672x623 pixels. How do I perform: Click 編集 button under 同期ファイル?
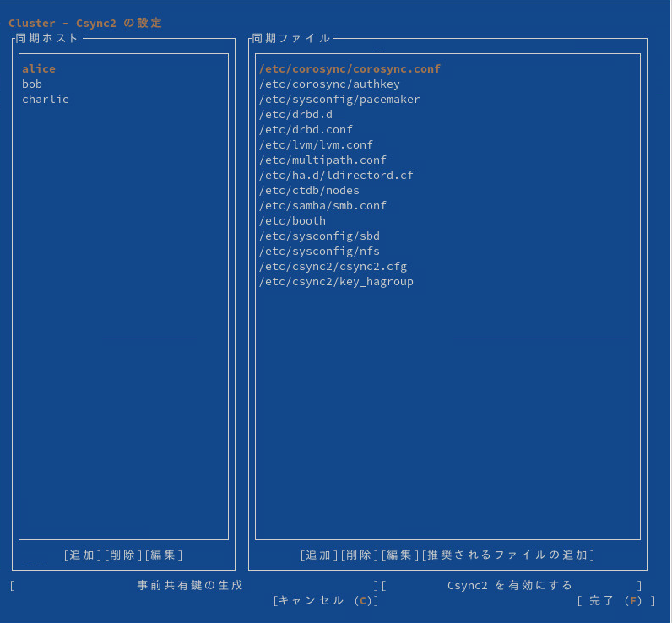400,555
